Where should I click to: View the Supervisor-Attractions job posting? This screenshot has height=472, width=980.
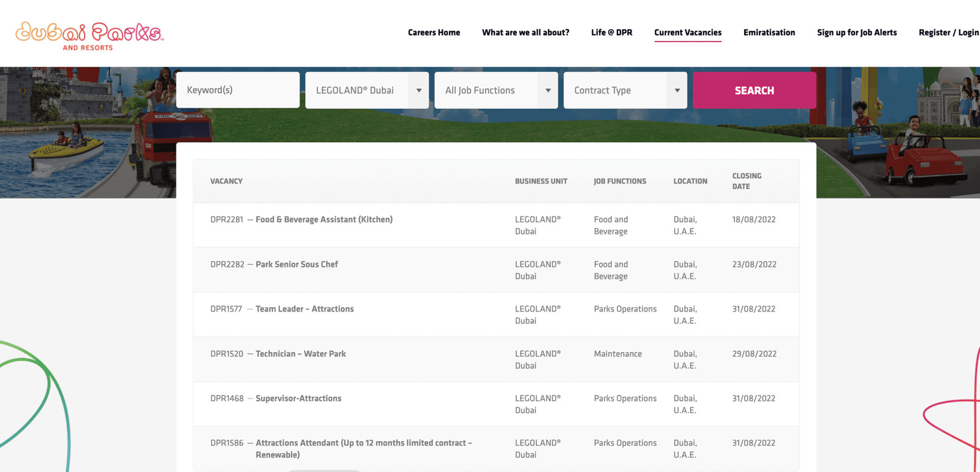point(298,399)
